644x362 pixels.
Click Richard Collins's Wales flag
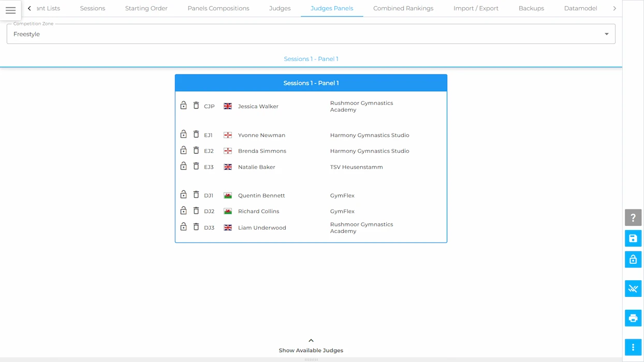pyautogui.click(x=228, y=212)
